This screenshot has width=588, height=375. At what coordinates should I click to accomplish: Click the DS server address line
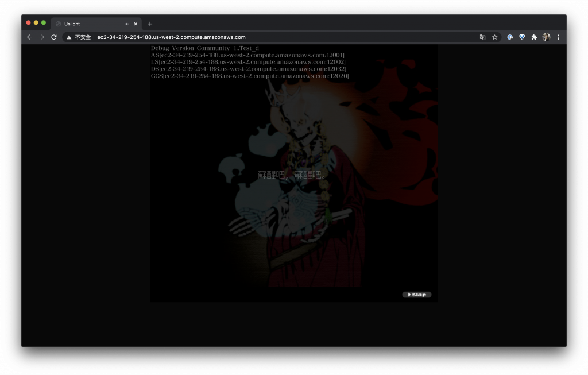point(249,69)
